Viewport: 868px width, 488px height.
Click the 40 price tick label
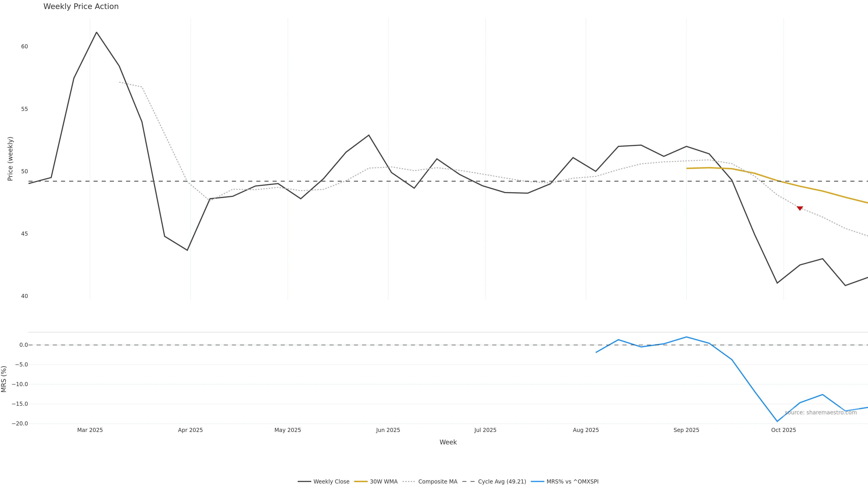(24, 296)
